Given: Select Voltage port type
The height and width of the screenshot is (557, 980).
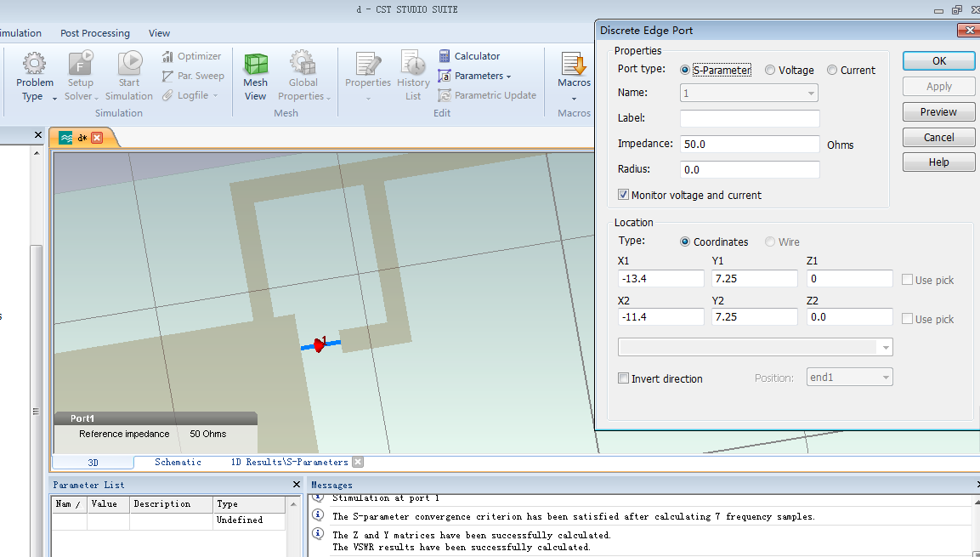Looking at the screenshot, I should (770, 70).
